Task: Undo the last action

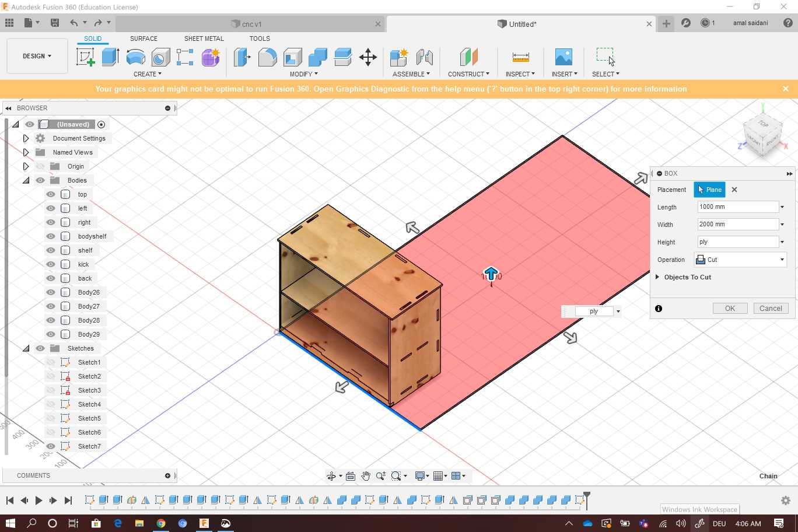Action: (x=73, y=23)
